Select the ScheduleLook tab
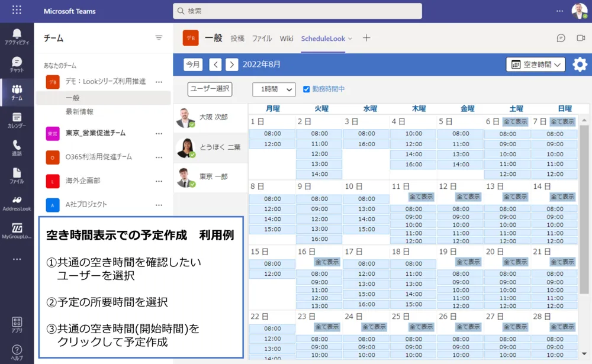Screen dimensions: 592x364 (323, 38)
